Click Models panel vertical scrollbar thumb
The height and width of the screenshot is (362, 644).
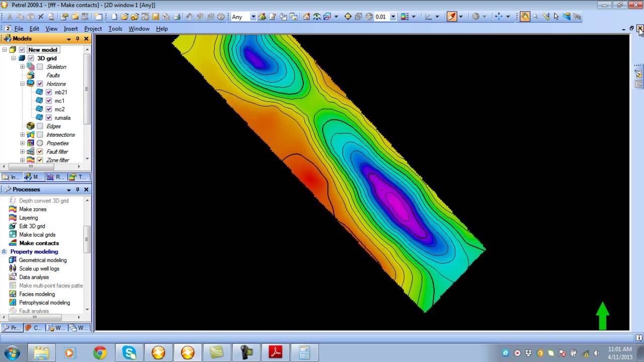(x=87, y=88)
